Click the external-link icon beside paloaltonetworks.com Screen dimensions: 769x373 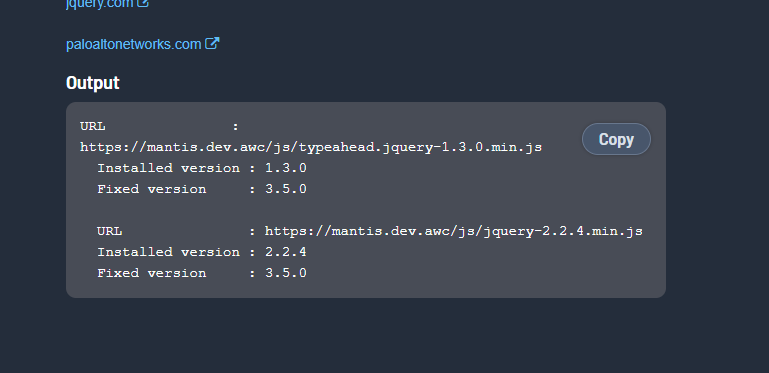(x=212, y=43)
